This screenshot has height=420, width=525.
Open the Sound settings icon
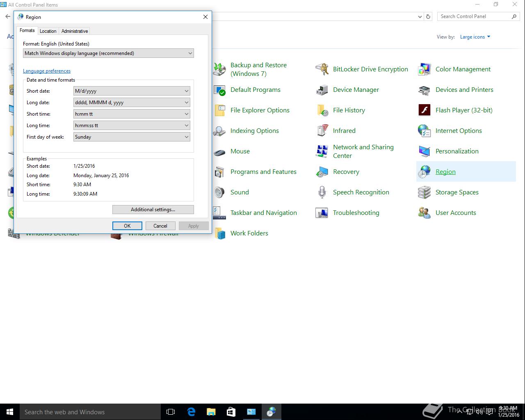tap(219, 192)
